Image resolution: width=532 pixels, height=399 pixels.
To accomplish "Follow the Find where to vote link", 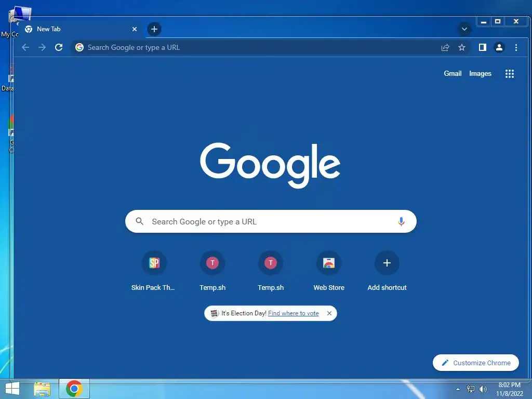I will (294, 313).
